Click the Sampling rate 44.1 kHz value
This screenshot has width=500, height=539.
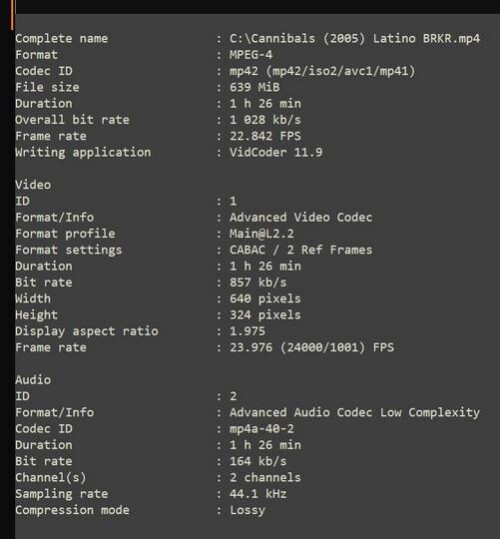pos(258,494)
